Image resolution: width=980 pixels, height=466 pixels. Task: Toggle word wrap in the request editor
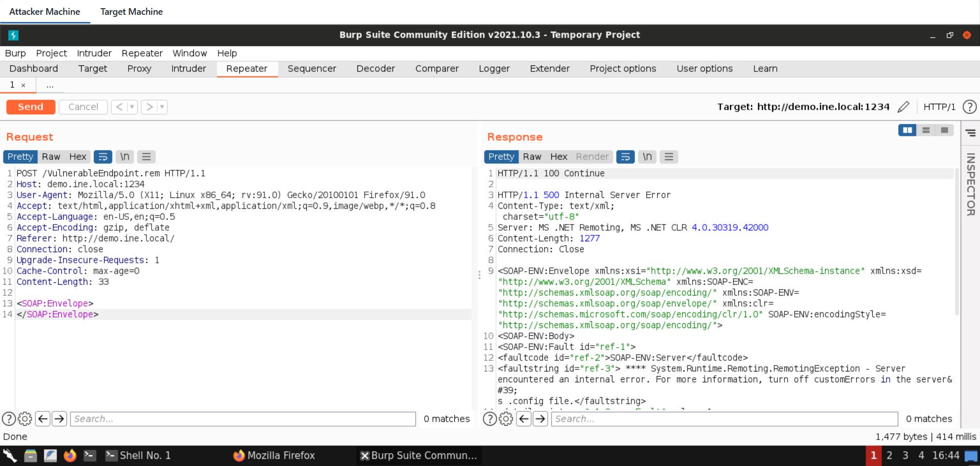103,157
